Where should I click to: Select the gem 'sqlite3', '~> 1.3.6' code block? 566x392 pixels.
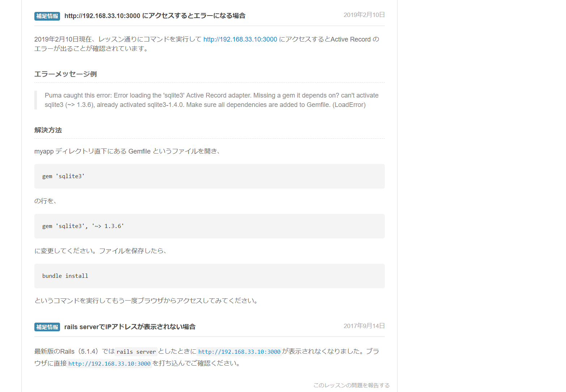tap(83, 226)
